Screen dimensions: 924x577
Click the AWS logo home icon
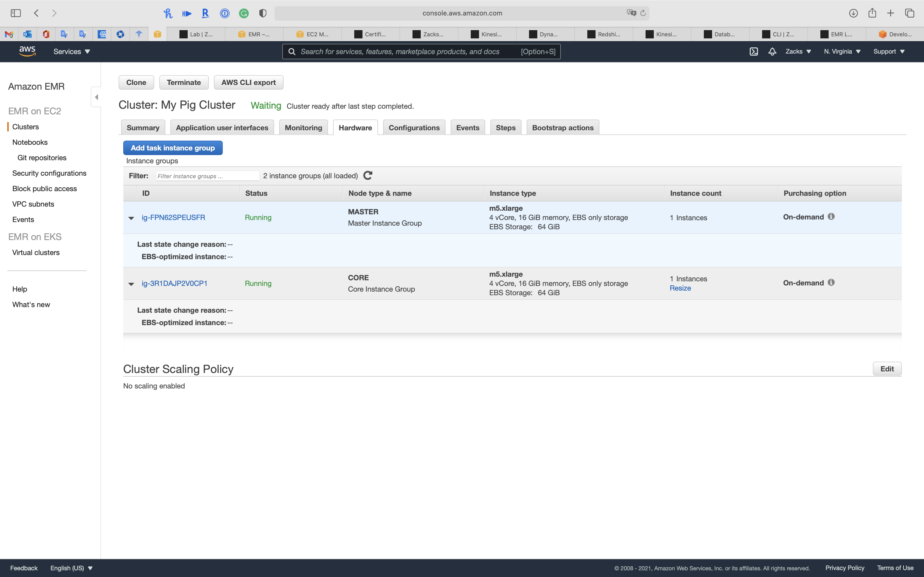click(27, 51)
